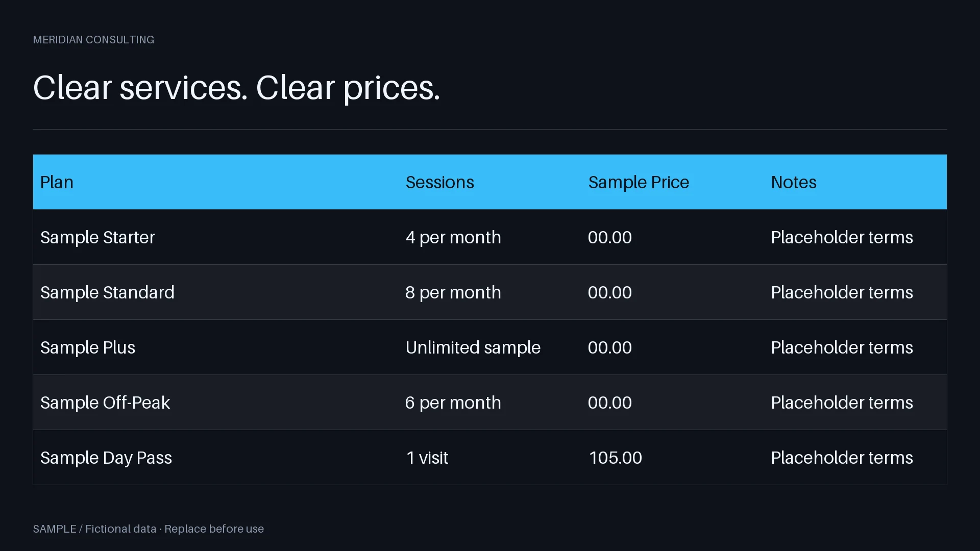980x551 pixels.
Task: Click the 4 per month cell
Action: click(490, 237)
